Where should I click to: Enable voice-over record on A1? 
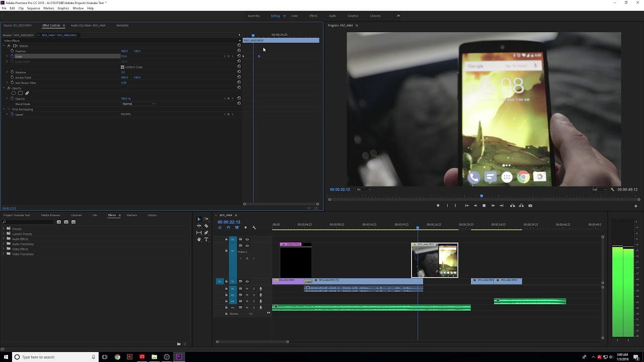[261, 289]
